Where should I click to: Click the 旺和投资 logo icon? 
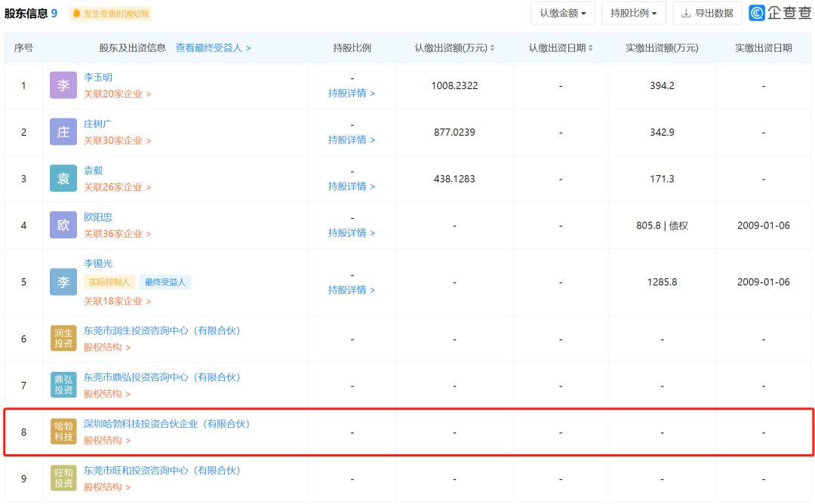pyautogui.click(x=63, y=478)
